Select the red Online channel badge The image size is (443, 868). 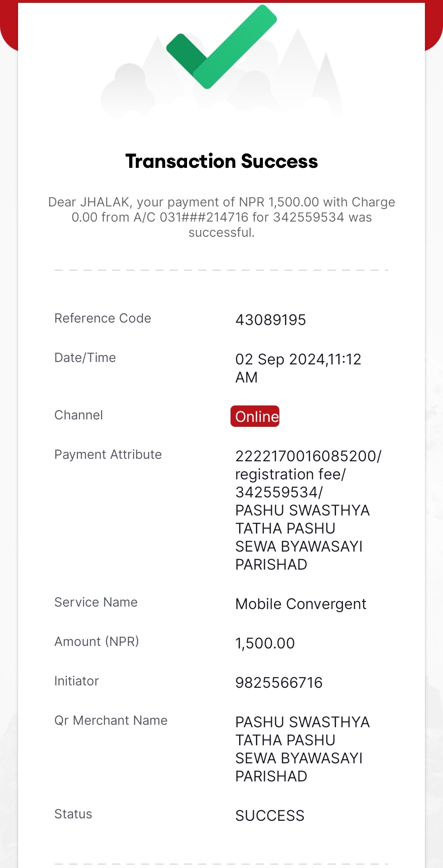click(x=255, y=416)
